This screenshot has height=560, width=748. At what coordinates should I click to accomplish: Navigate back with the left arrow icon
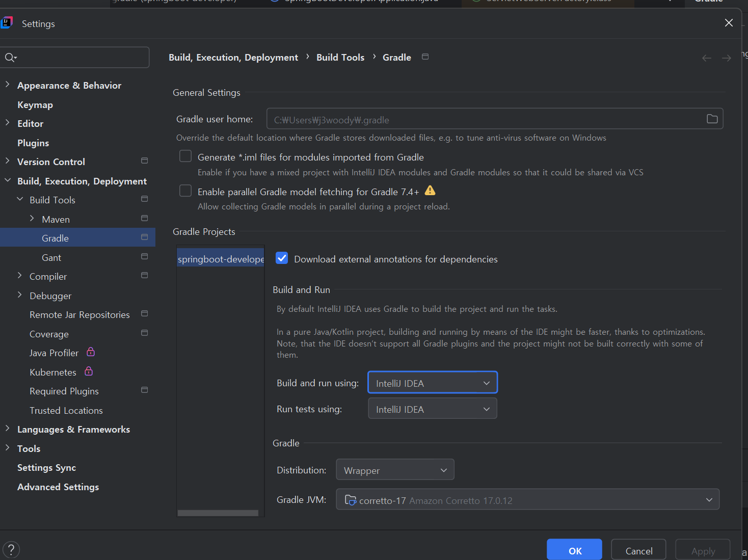coord(707,58)
